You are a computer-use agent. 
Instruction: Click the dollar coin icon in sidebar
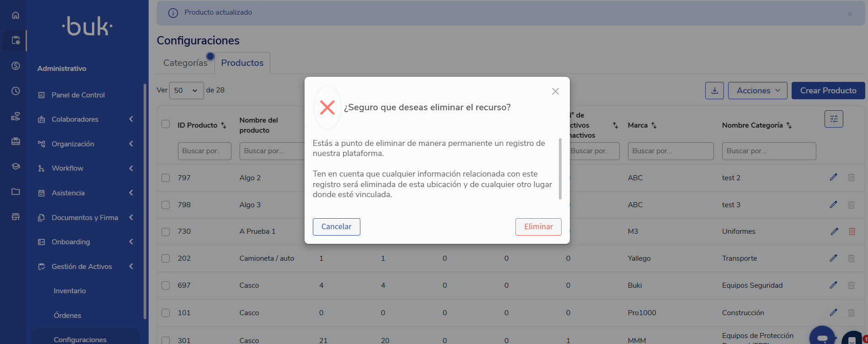pyautogui.click(x=16, y=66)
